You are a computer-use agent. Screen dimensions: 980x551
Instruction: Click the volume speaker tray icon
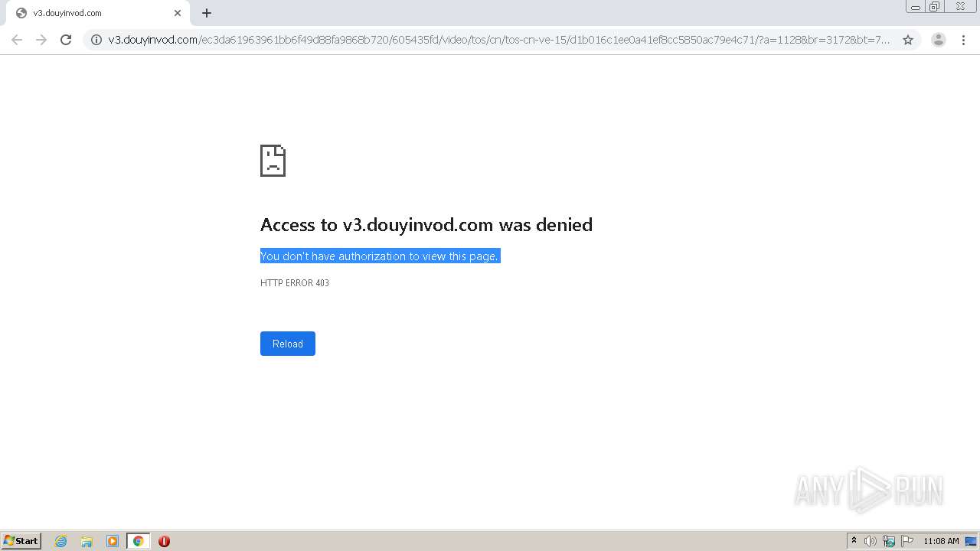[x=871, y=541]
